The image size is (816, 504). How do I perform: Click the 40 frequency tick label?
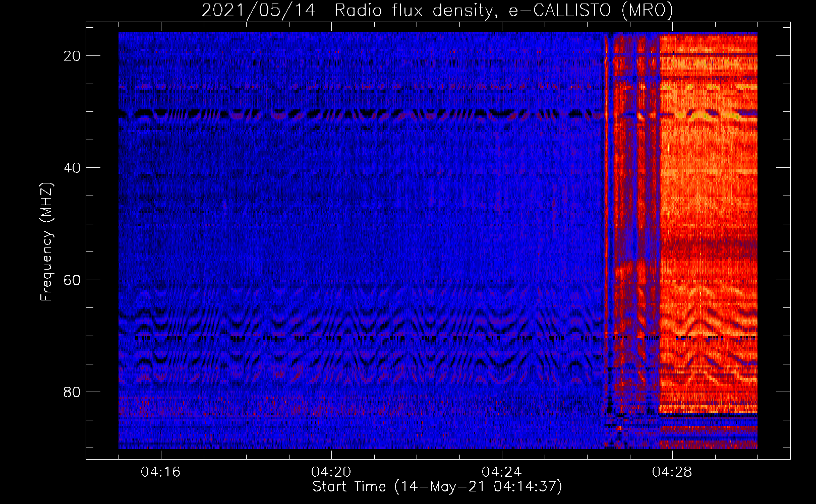coord(72,168)
